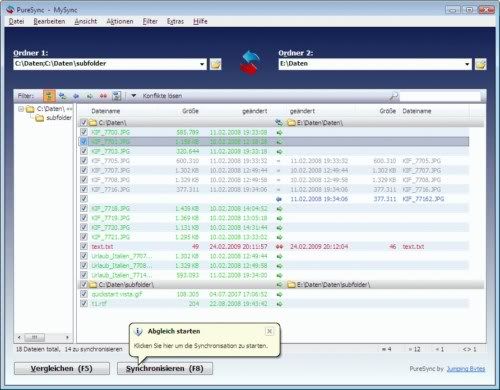Click folder icon of E:\Daten\Daten\ header
This screenshot has height=390, width=500.
(292, 123)
